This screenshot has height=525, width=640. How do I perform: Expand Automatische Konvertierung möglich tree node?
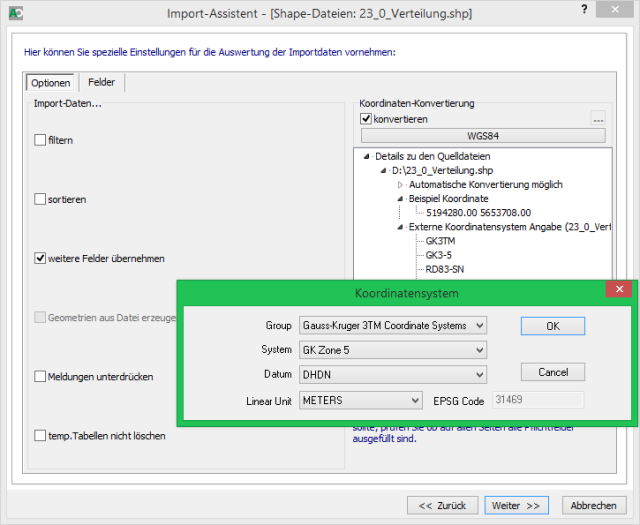[400, 184]
